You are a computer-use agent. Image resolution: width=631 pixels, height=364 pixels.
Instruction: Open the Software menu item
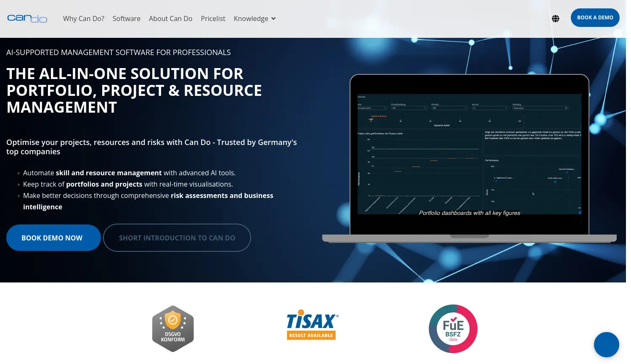[x=126, y=18]
